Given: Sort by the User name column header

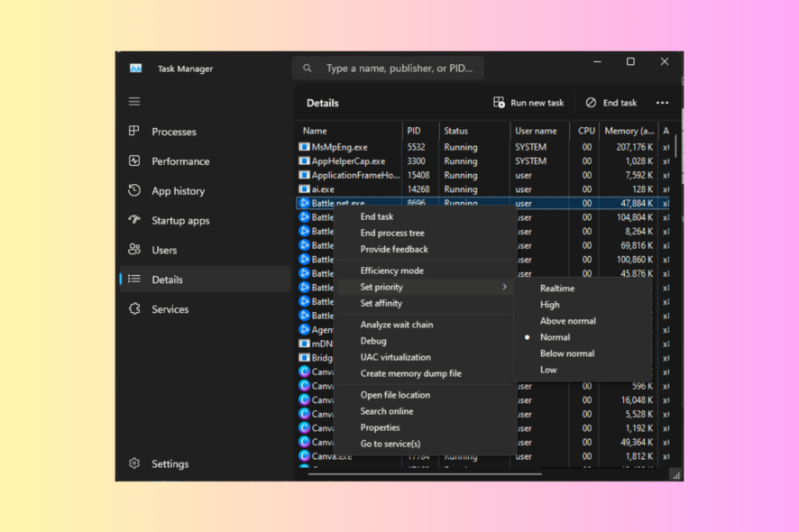Looking at the screenshot, I should [x=539, y=131].
